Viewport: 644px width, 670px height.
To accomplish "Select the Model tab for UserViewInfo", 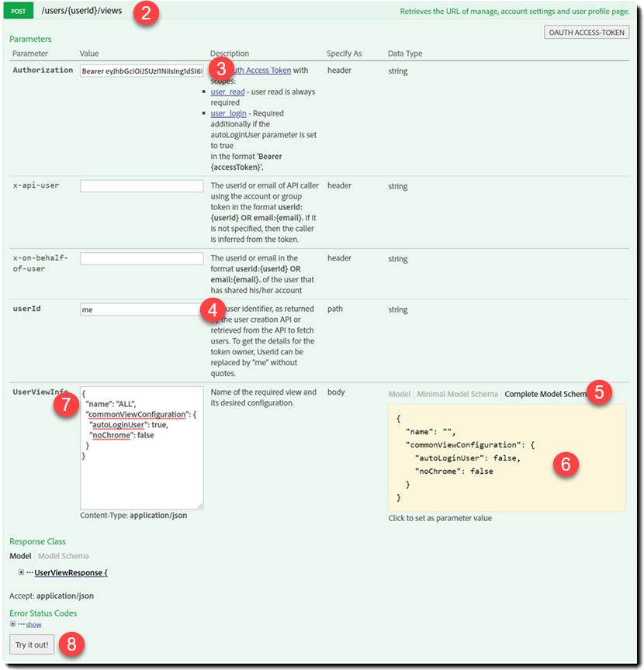I will [399, 394].
